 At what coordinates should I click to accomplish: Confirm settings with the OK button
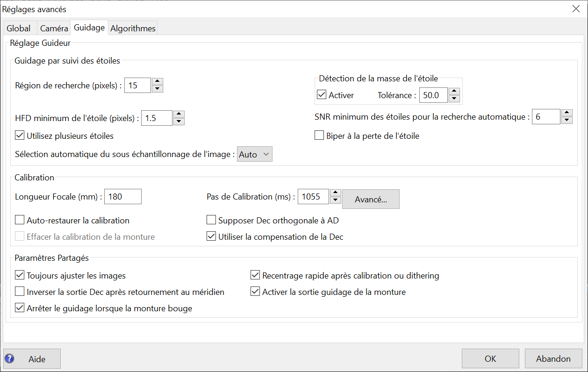(490, 358)
